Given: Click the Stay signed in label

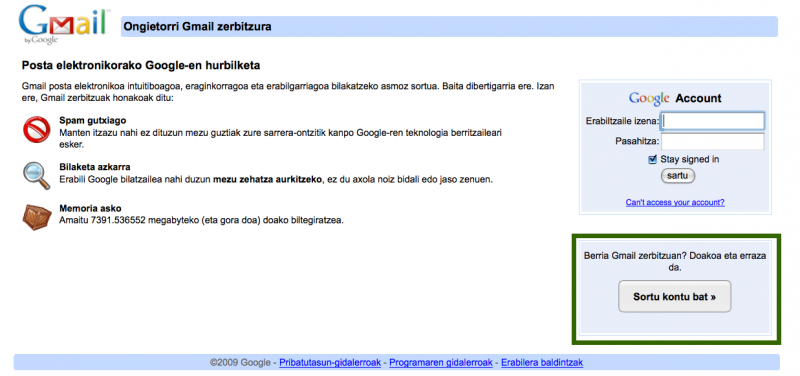Looking at the screenshot, I should (690, 159).
